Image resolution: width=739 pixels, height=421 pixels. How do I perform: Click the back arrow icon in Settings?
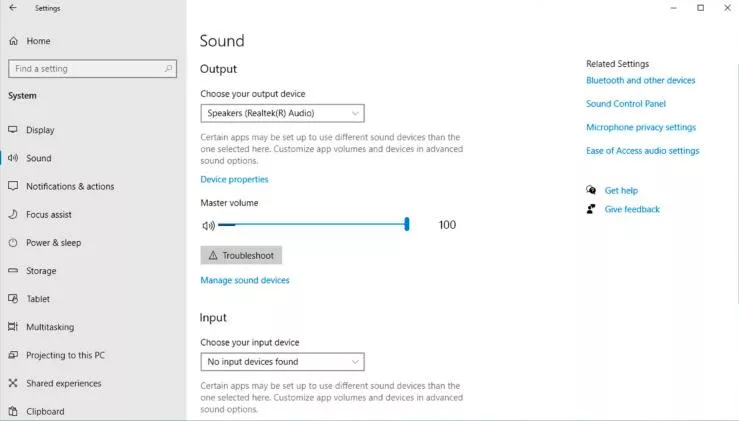pos(12,8)
